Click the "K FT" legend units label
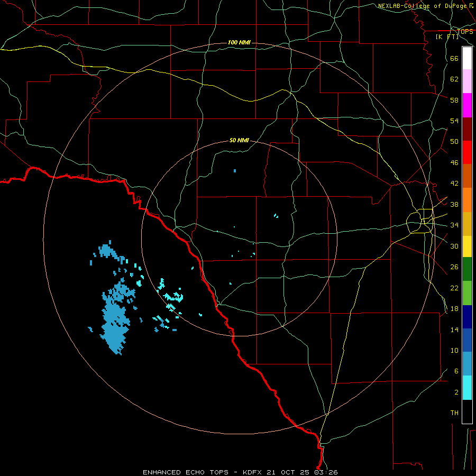Screen dimensions: 476x476 click(x=447, y=36)
